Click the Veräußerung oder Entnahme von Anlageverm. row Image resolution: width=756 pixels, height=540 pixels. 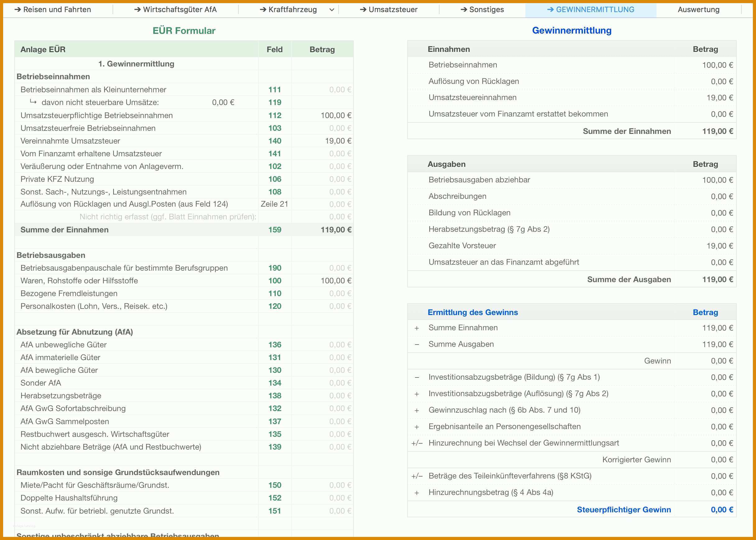pos(184,166)
